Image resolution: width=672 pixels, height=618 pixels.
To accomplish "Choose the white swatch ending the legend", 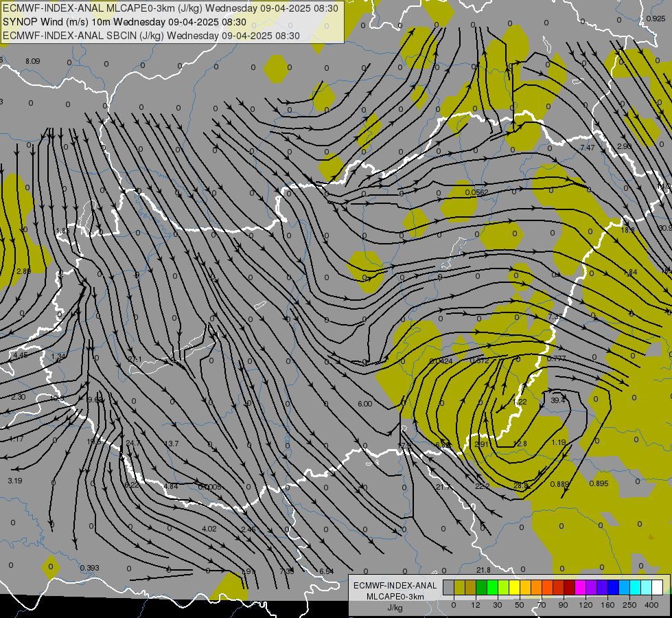I will point(657,587).
